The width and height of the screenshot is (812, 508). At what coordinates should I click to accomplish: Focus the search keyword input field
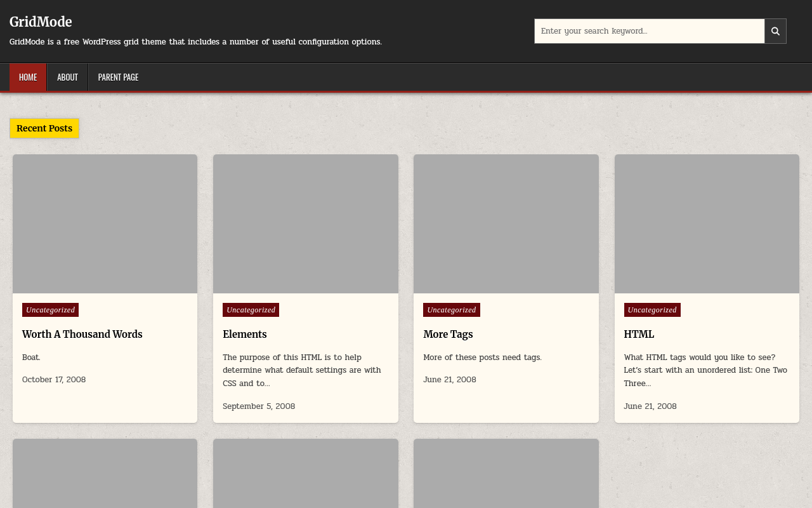pyautogui.click(x=650, y=31)
